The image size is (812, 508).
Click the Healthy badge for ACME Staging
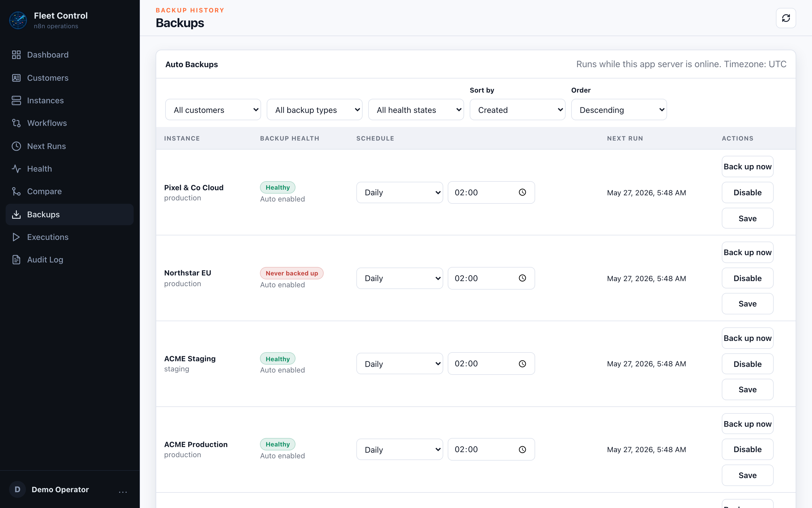pyautogui.click(x=277, y=359)
